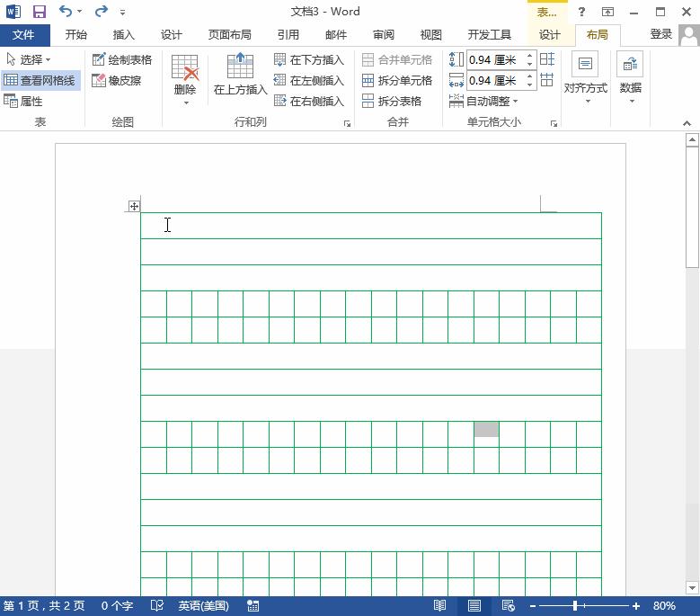
Task: Click the zoom slider handle
Action: coord(575,606)
